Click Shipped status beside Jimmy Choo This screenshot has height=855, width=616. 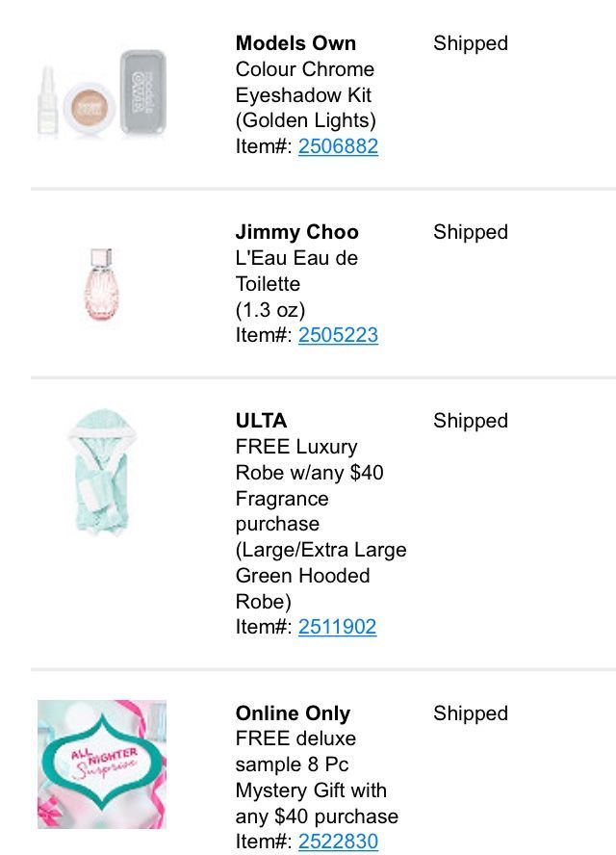(470, 232)
